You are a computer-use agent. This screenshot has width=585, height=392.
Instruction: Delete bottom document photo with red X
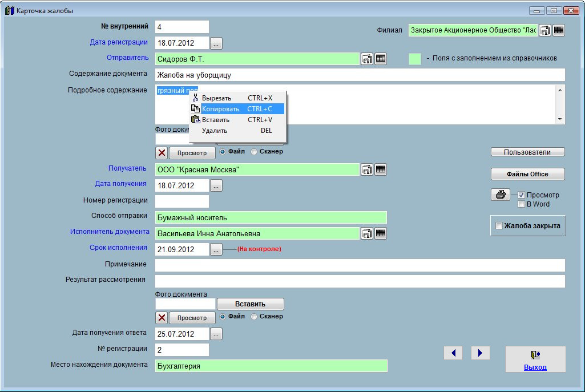tap(162, 318)
